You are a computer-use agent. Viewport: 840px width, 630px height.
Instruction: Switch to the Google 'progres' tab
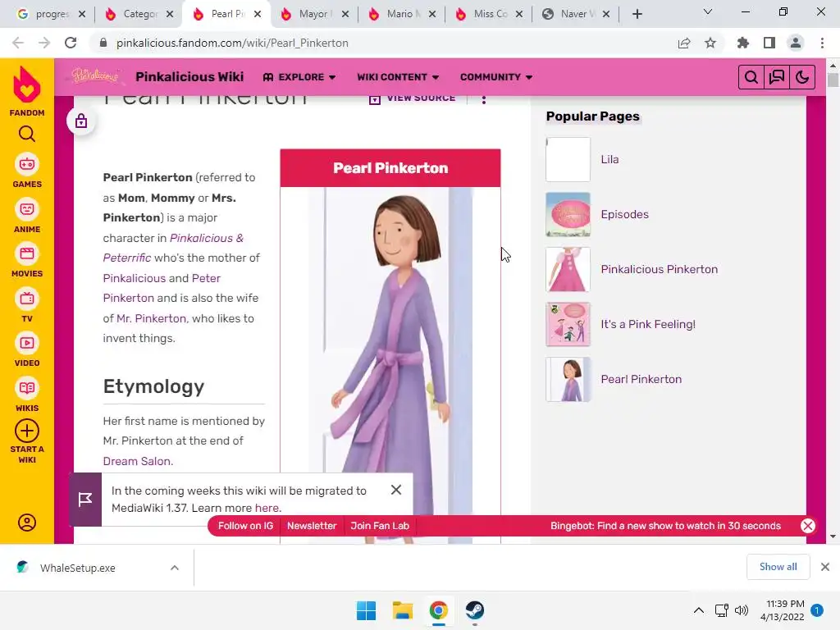point(52,14)
